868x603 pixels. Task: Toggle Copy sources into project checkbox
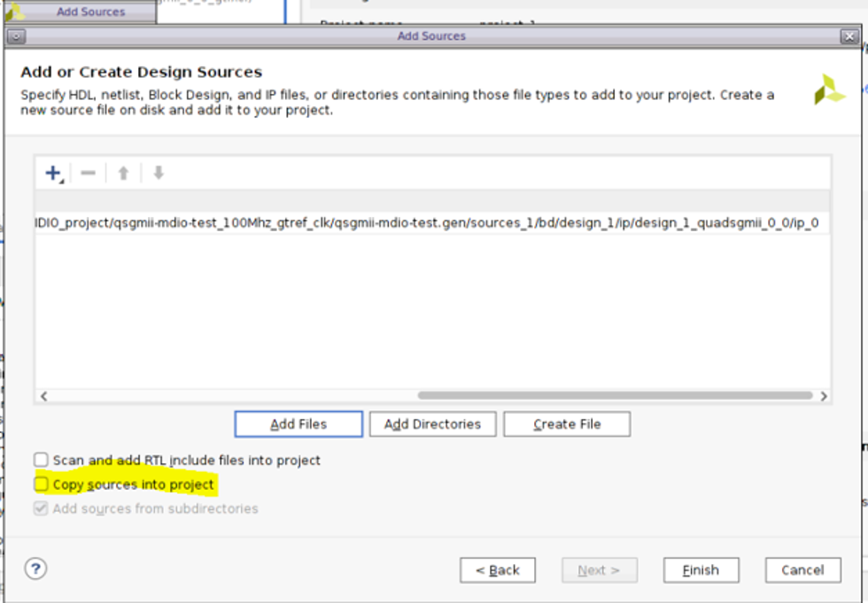click(x=41, y=484)
